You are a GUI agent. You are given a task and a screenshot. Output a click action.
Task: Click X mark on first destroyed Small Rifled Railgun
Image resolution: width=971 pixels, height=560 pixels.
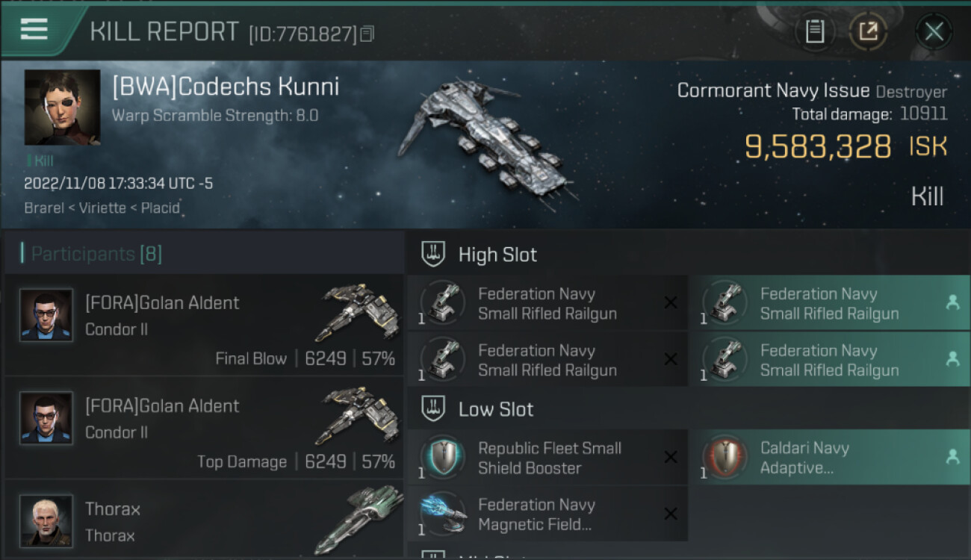(671, 302)
